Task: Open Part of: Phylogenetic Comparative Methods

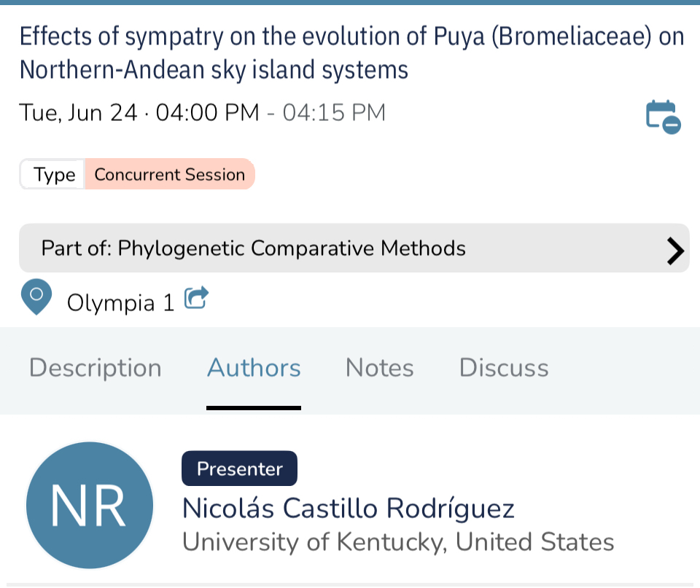Action: pyautogui.click(x=253, y=248)
